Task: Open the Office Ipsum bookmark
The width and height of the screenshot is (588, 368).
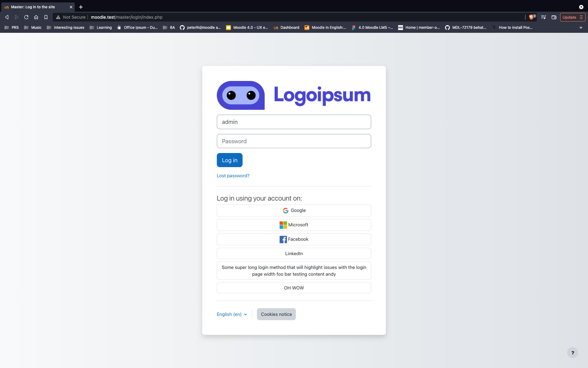Action: point(137,28)
